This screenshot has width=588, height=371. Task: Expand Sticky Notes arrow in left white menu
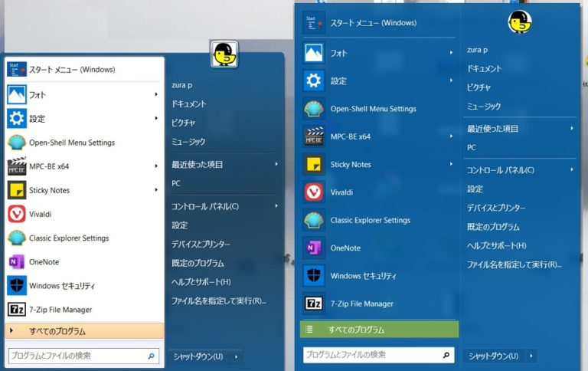point(156,190)
